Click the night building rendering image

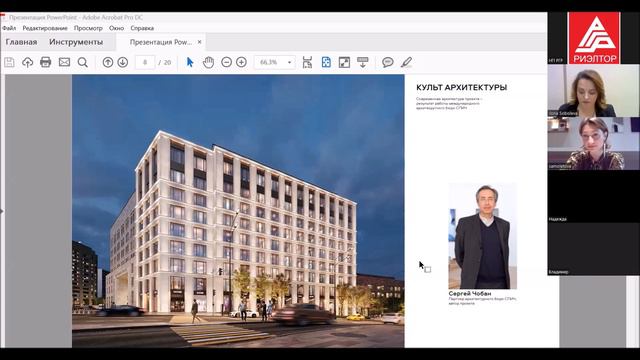coord(238,211)
